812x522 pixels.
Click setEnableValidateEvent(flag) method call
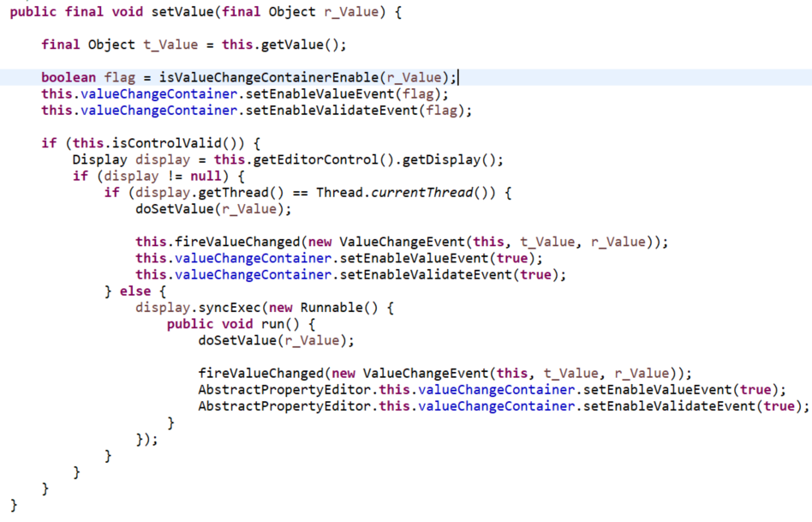pyautogui.click(x=358, y=111)
